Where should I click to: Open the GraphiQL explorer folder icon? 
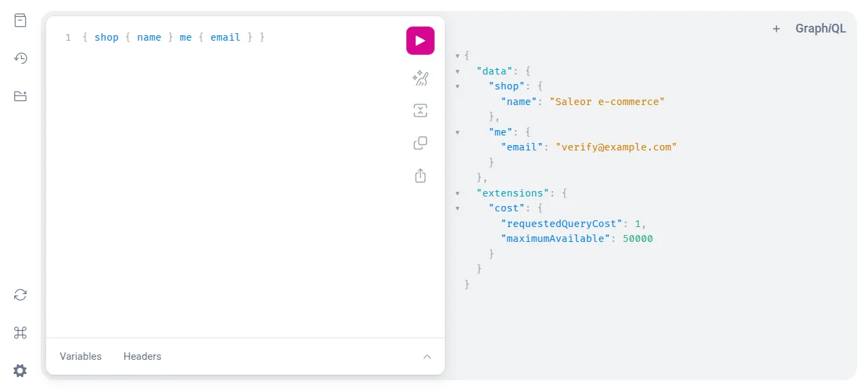click(x=20, y=96)
